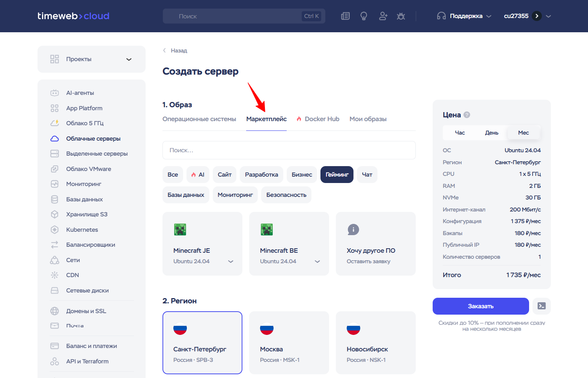
Task: Expand the Проекты dropdown
Action: point(92,59)
